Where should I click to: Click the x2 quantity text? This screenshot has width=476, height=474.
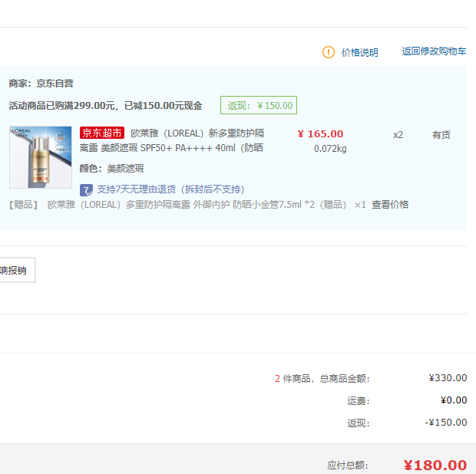pyautogui.click(x=398, y=135)
